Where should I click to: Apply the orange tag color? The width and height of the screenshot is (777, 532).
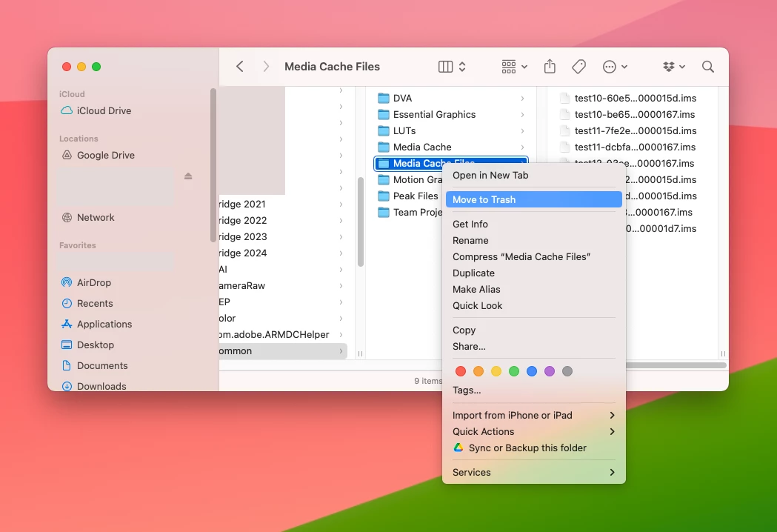(x=478, y=371)
